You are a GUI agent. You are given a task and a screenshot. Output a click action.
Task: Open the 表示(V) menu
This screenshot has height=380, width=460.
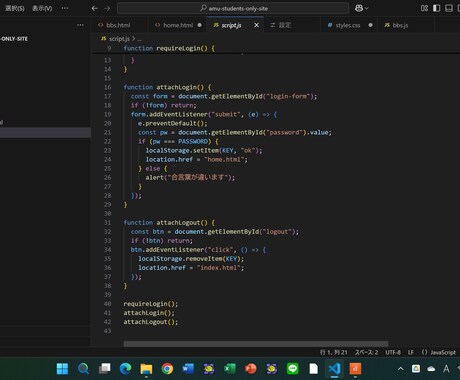[42, 8]
